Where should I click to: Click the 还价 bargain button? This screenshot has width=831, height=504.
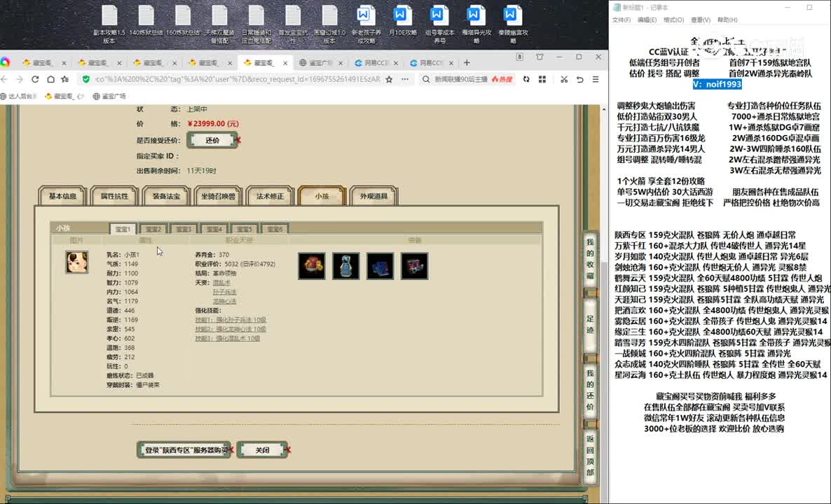pos(212,140)
